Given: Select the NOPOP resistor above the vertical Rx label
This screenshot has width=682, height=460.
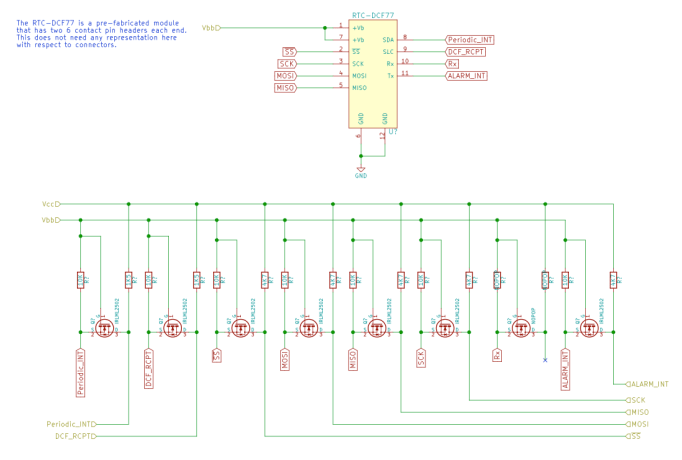Looking at the screenshot, I should point(497,280).
